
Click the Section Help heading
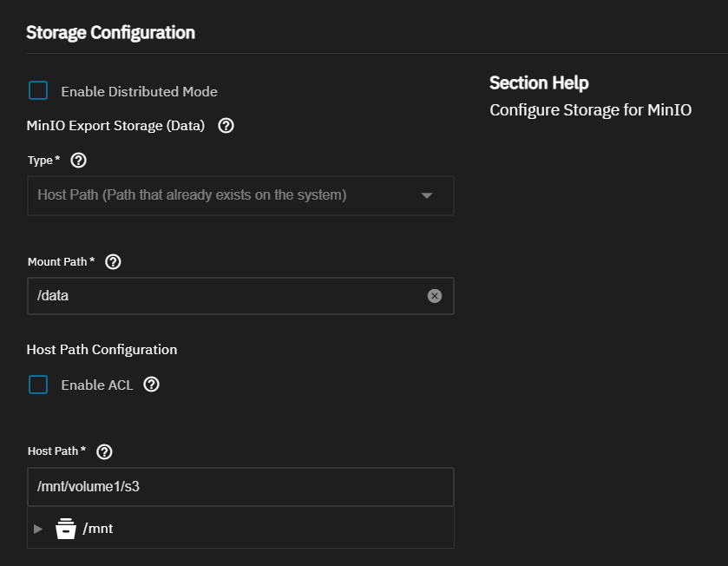(539, 82)
